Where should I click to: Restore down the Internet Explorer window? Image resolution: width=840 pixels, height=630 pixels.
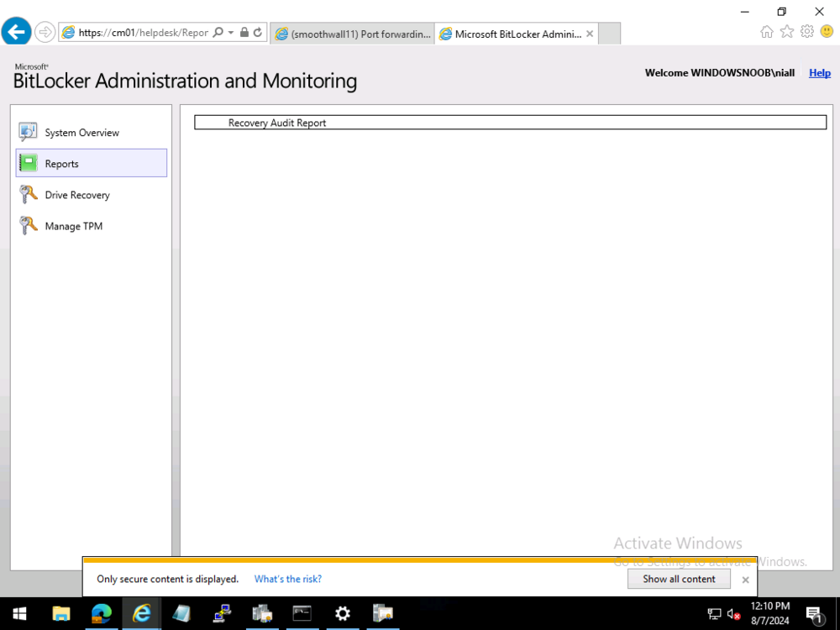781,11
